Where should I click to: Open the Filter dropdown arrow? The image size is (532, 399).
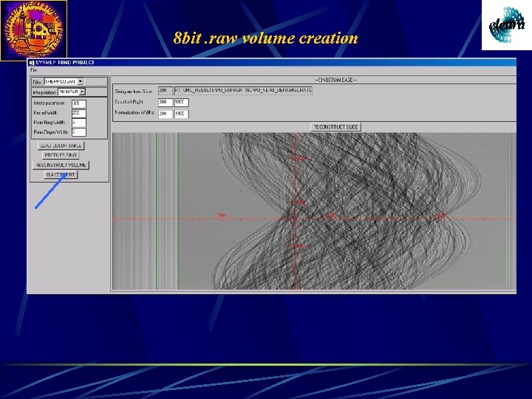tap(81, 81)
